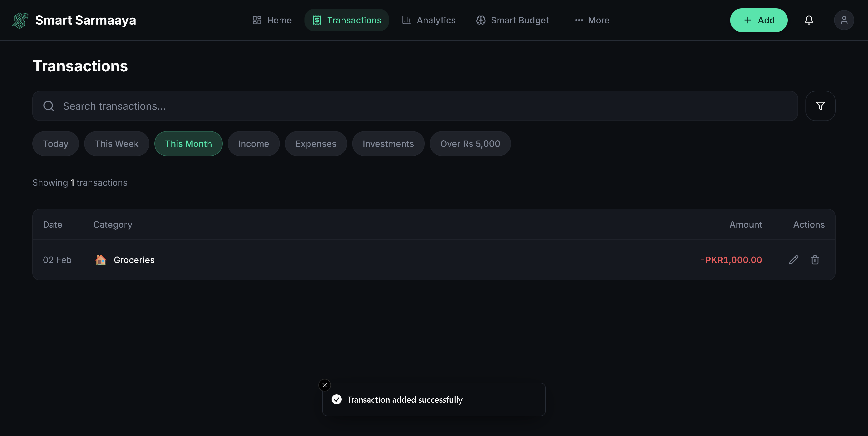Enable the Income filter chip
This screenshot has width=868, height=436.
coord(253,144)
